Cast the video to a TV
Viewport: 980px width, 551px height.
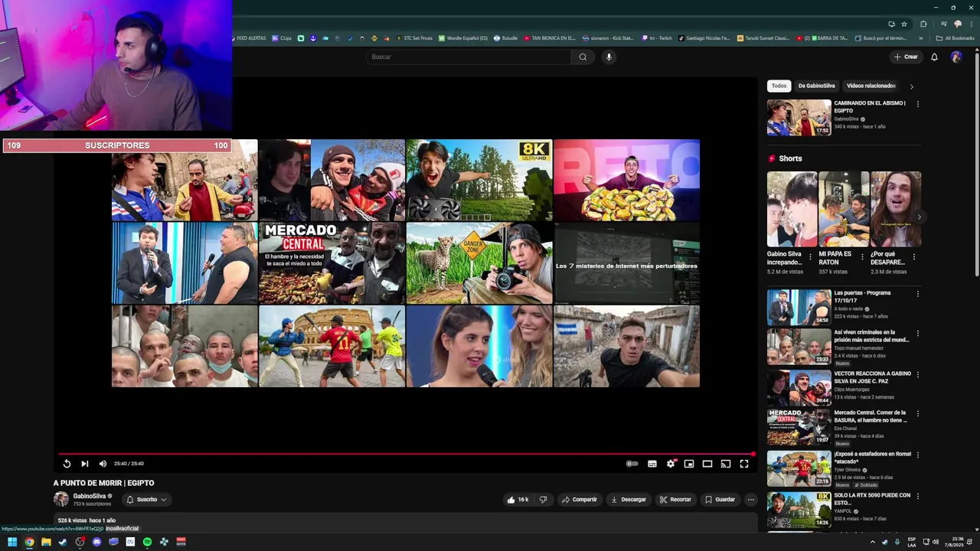pos(726,464)
